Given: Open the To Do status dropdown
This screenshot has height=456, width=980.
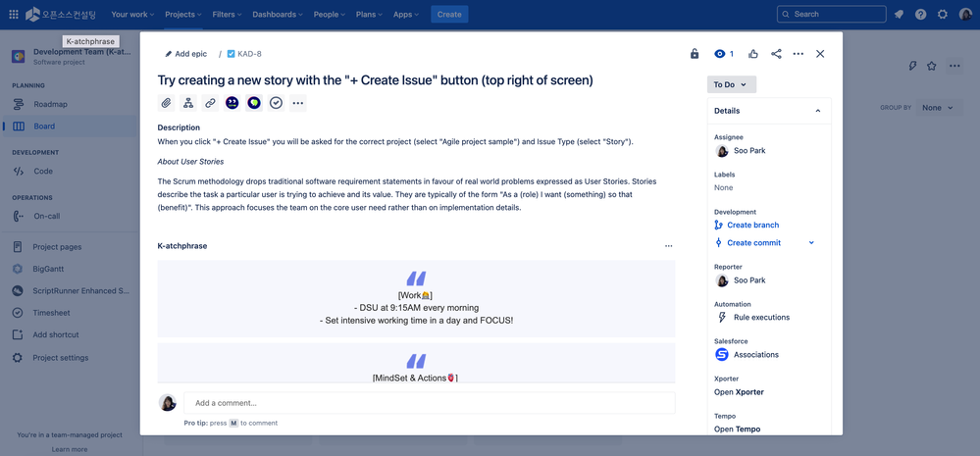Looking at the screenshot, I should 731,84.
